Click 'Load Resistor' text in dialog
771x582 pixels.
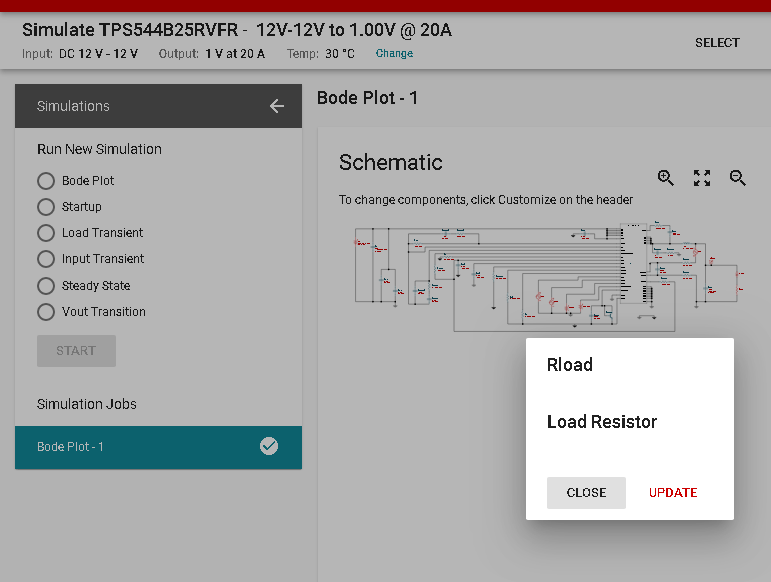pos(602,421)
